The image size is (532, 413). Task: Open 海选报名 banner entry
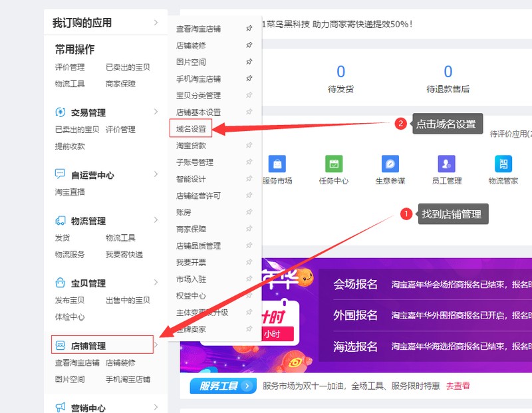point(355,346)
